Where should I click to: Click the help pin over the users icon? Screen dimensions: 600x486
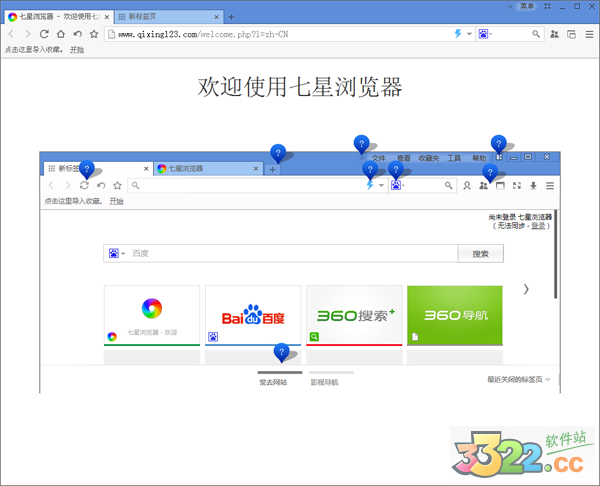490,172
